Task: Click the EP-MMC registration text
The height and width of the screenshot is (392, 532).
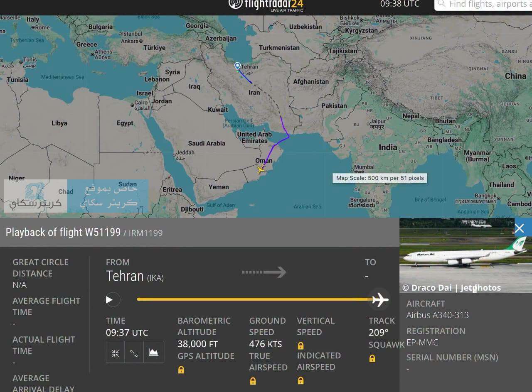Action: [422, 343]
